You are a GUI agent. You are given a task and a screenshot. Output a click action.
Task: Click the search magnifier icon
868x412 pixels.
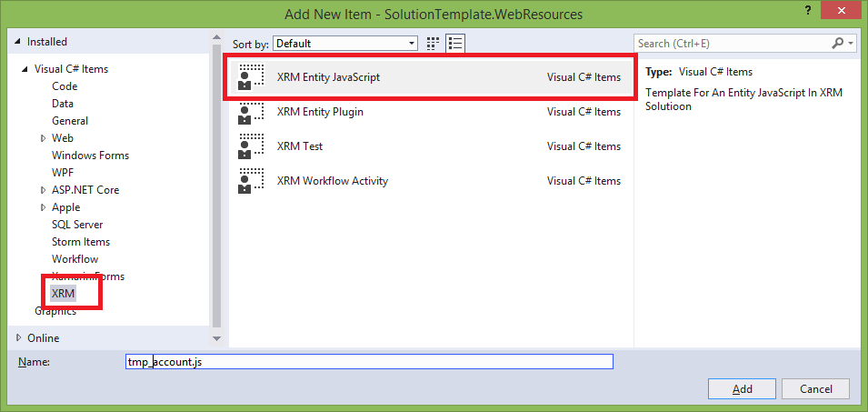click(838, 43)
